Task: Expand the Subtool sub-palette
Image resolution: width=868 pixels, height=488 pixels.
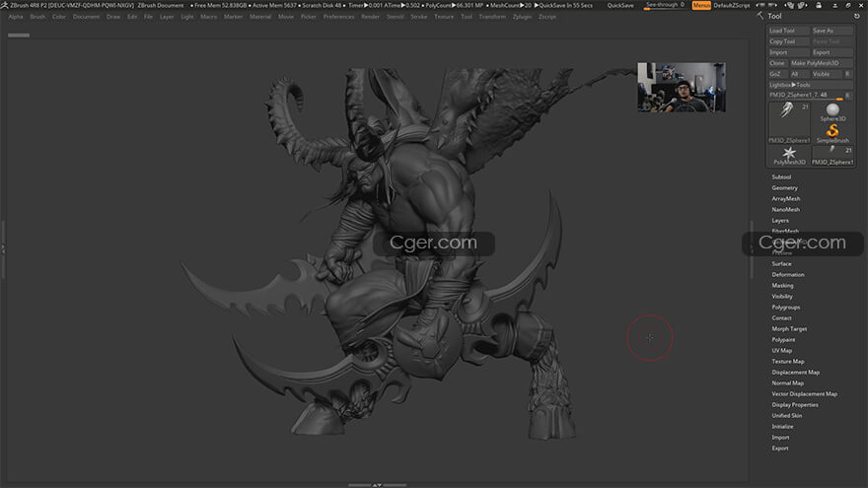Action: (x=781, y=177)
